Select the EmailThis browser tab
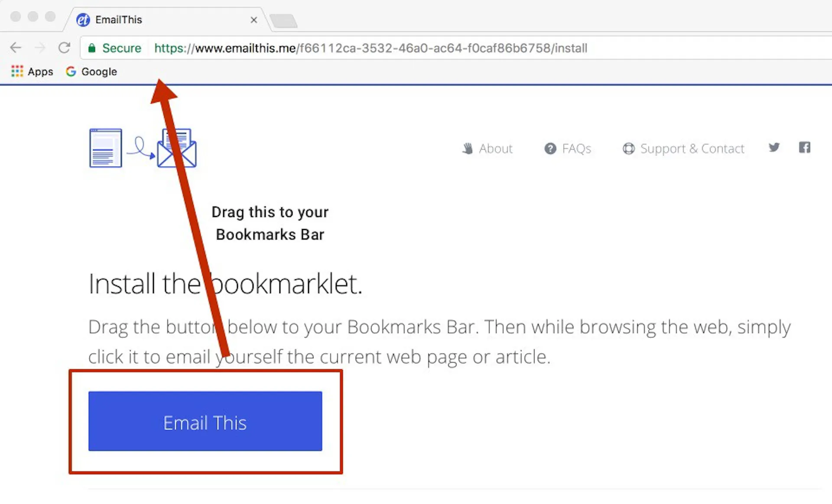This screenshot has height=504, width=832. 167,20
